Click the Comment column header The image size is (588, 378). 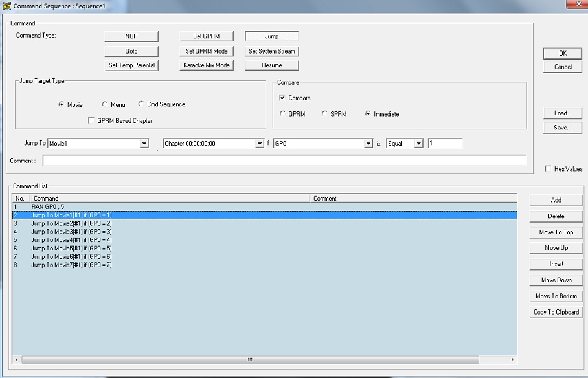(413, 198)
